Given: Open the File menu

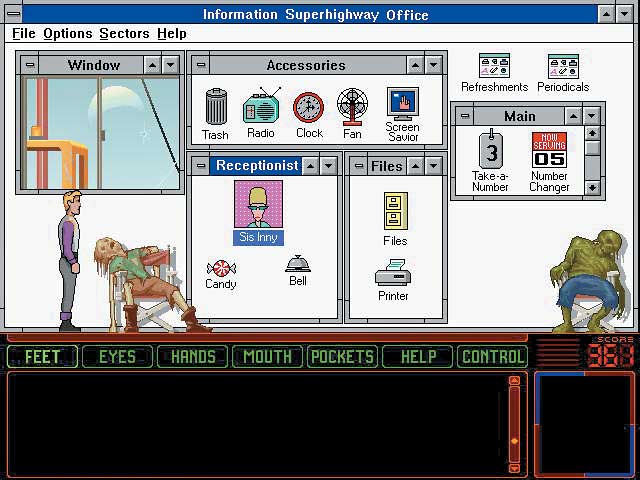Looking at the screenshot, I should coord(24,33).
